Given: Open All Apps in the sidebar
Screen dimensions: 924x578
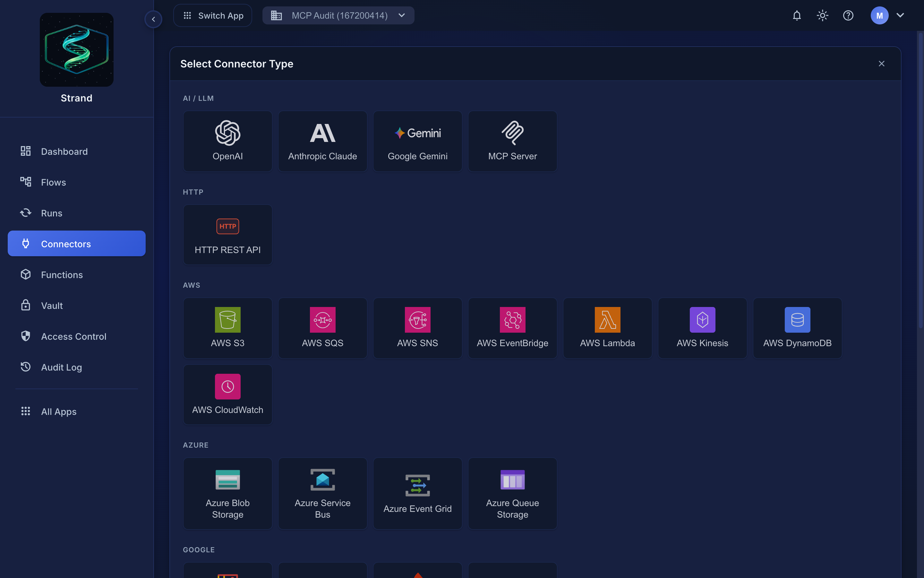Looking at the screenshot, I should [x=77, y=411].
